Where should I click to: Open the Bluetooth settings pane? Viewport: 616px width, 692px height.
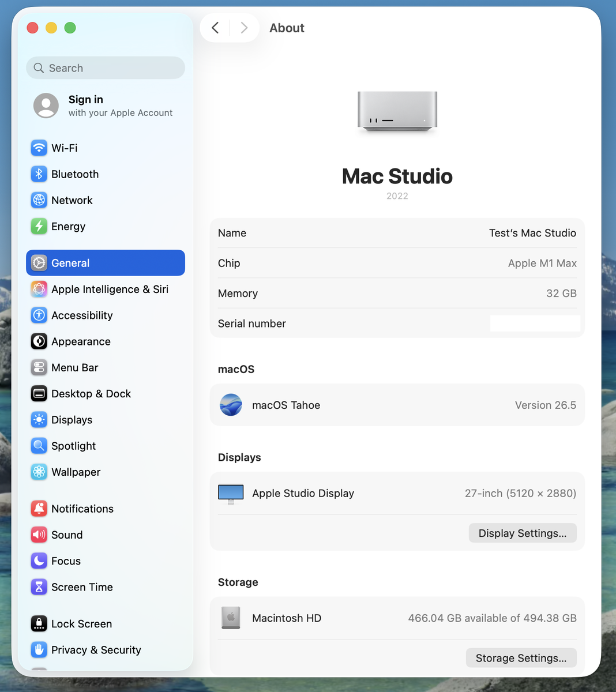[x=106, y=174]
